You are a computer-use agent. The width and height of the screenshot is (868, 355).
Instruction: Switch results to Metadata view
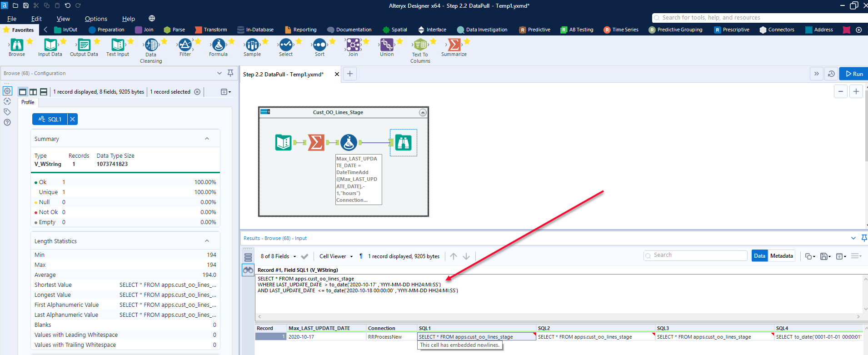(x=781, y=256)
